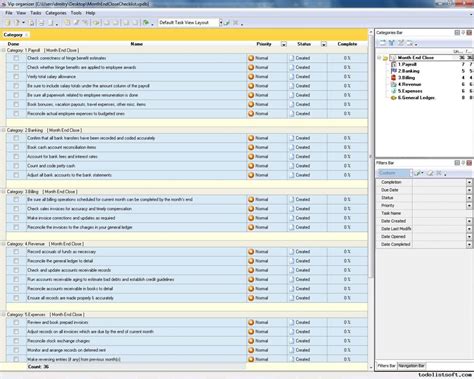Open the Categories menu

[56, 13]
